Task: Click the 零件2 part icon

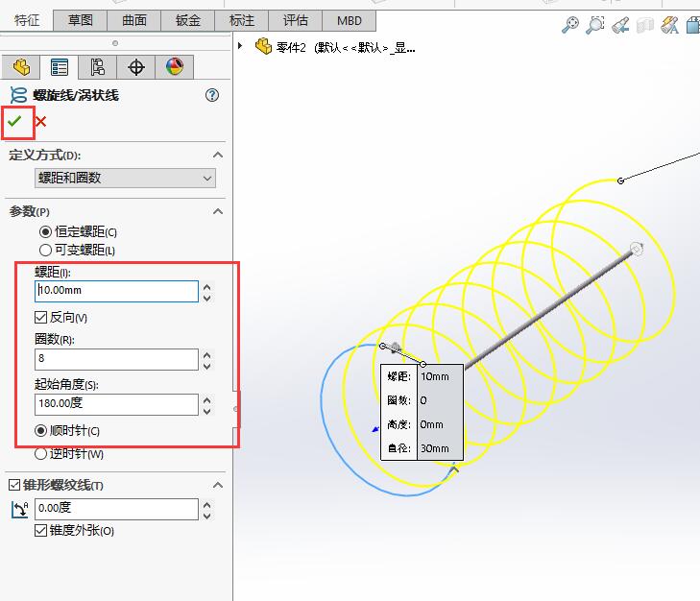Action: click(263, 46)
